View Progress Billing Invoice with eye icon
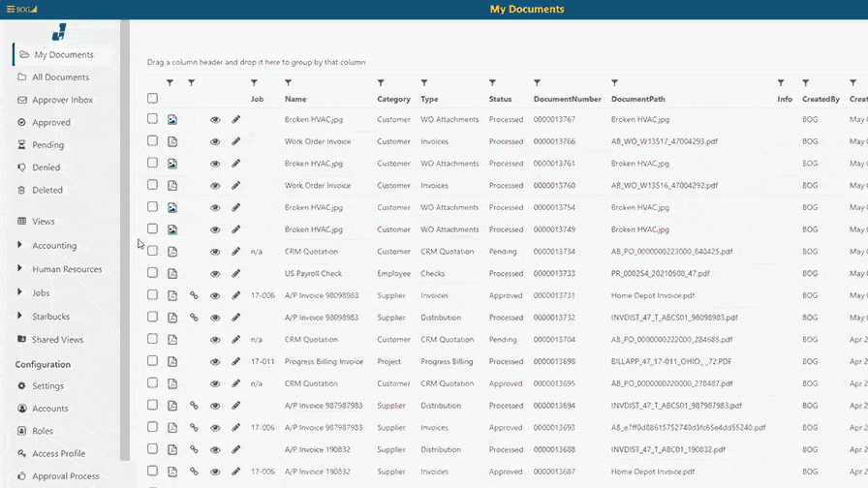868x488 pixels. (x=215, y=362)
